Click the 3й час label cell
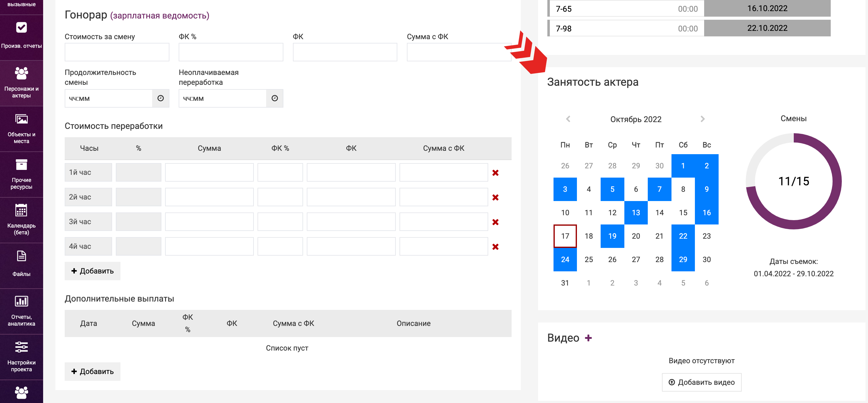 click(88, 222)
